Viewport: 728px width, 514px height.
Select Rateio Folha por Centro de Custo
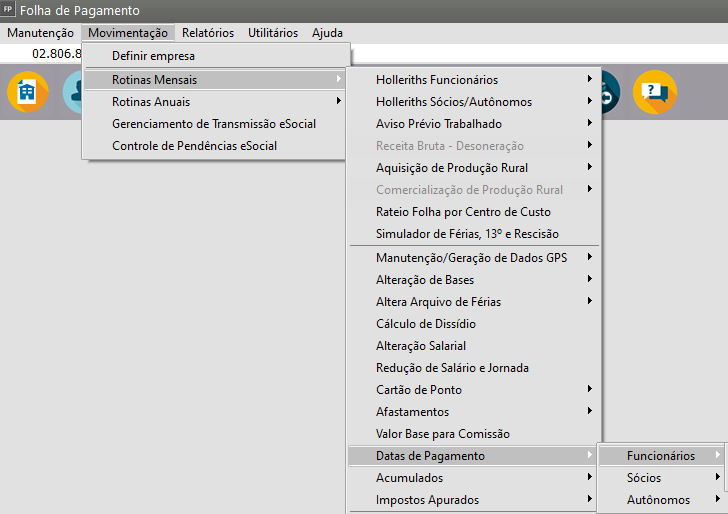[x=463, y=212]
